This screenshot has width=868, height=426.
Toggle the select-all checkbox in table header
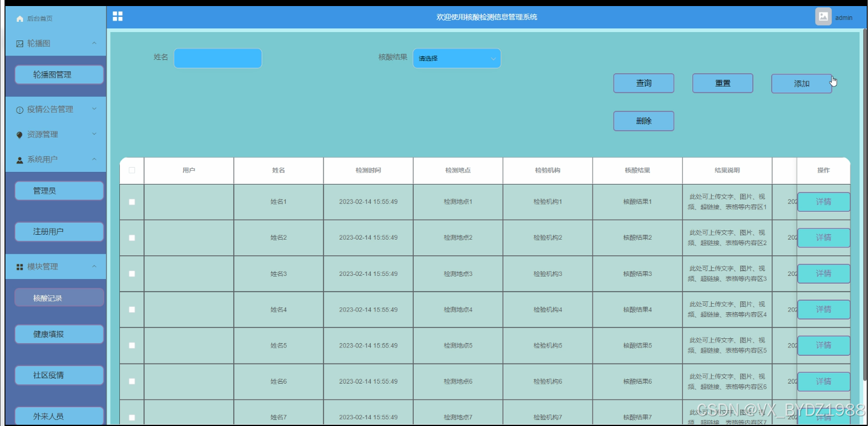click(131, 171)
